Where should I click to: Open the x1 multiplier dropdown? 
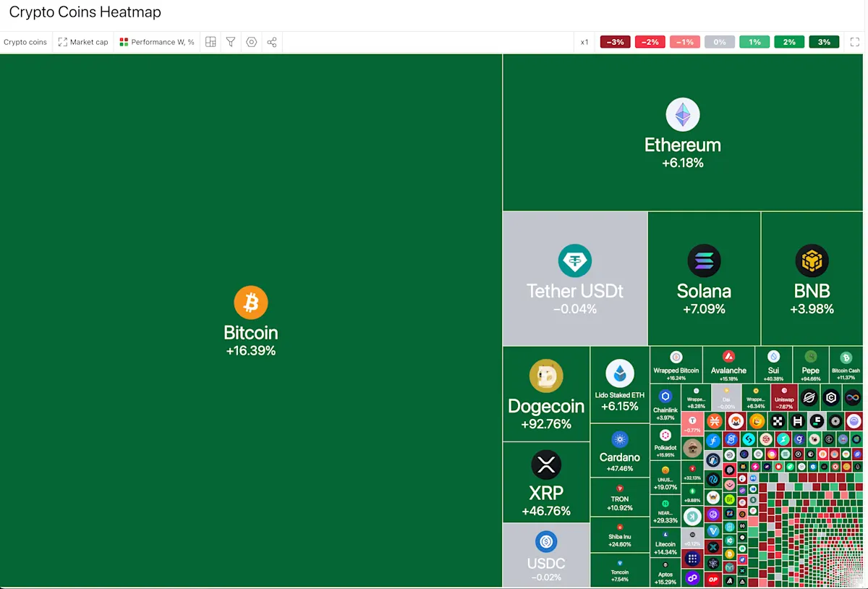[584, 42]
